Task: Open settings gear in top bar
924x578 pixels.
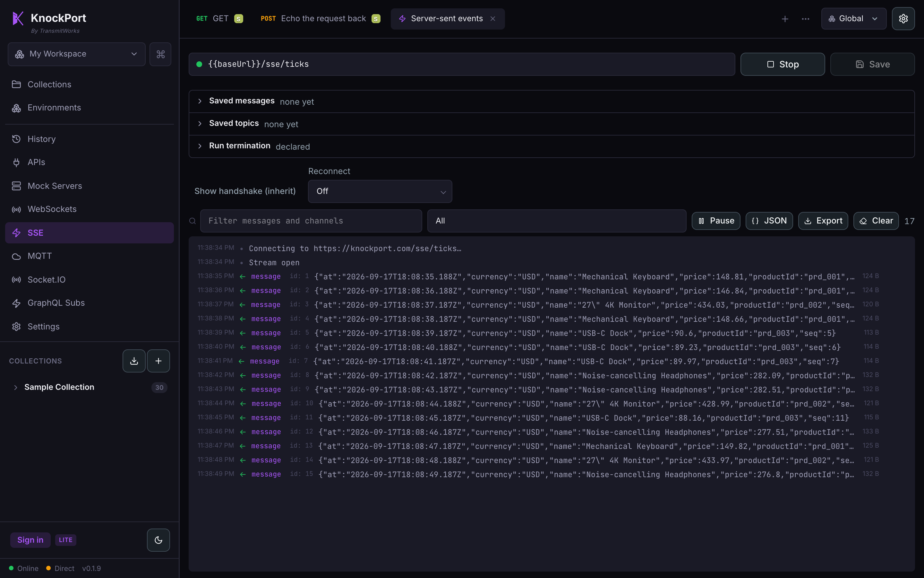Action: point(903,19)
